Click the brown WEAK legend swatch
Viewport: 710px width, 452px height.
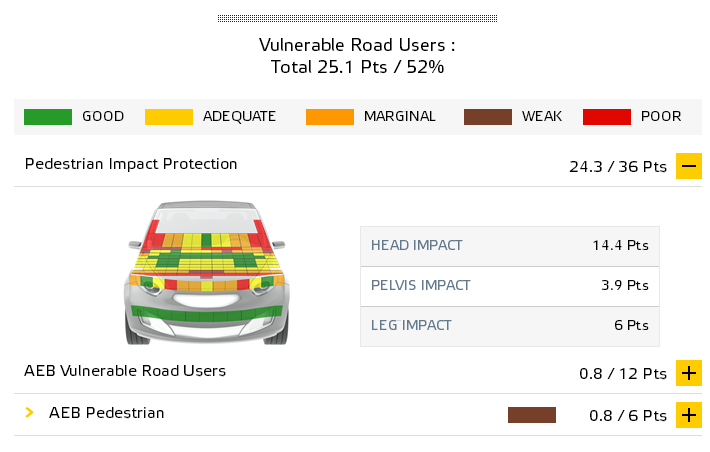[488, 117]
